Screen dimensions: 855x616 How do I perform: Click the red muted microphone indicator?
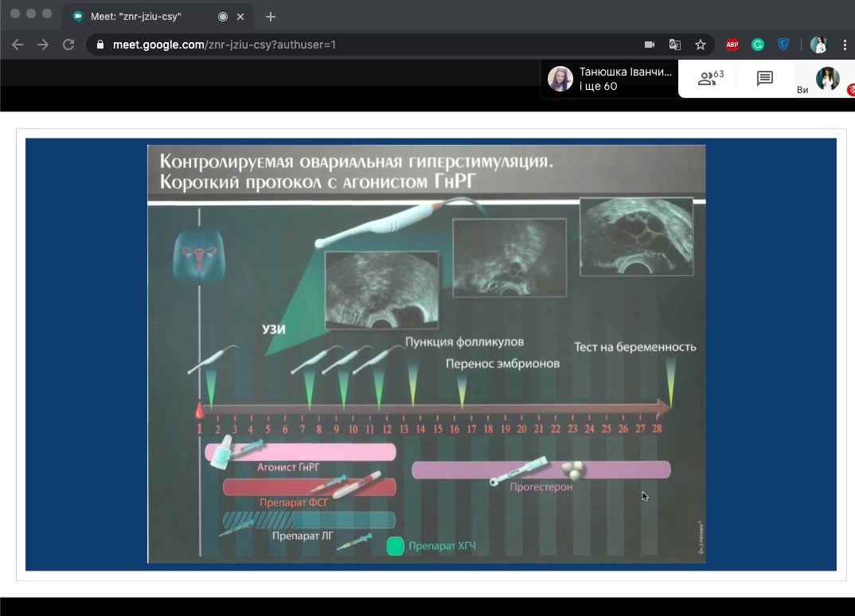coord(850,89)
